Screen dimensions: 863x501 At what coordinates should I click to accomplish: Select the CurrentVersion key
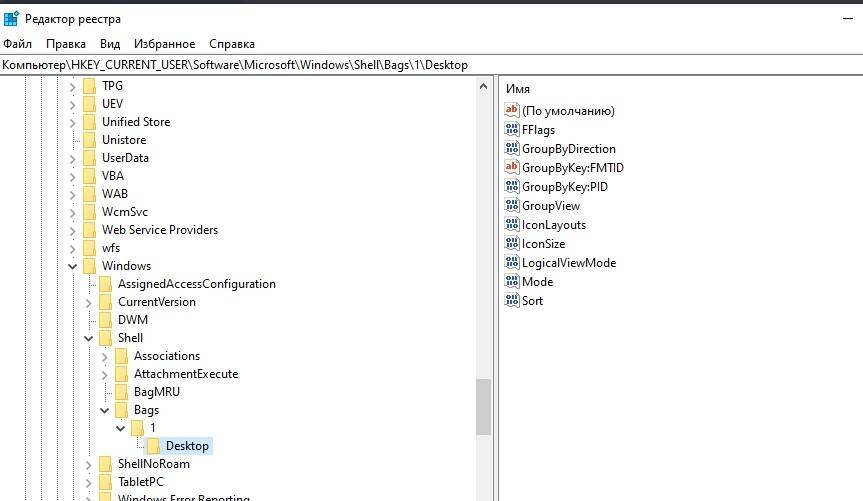(x=156, y=302)
